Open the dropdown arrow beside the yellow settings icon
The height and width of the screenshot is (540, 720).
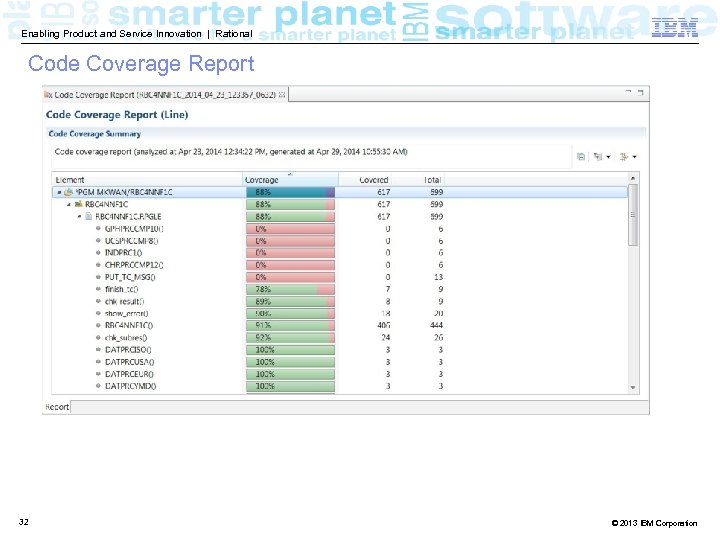(x=635, y=157)
